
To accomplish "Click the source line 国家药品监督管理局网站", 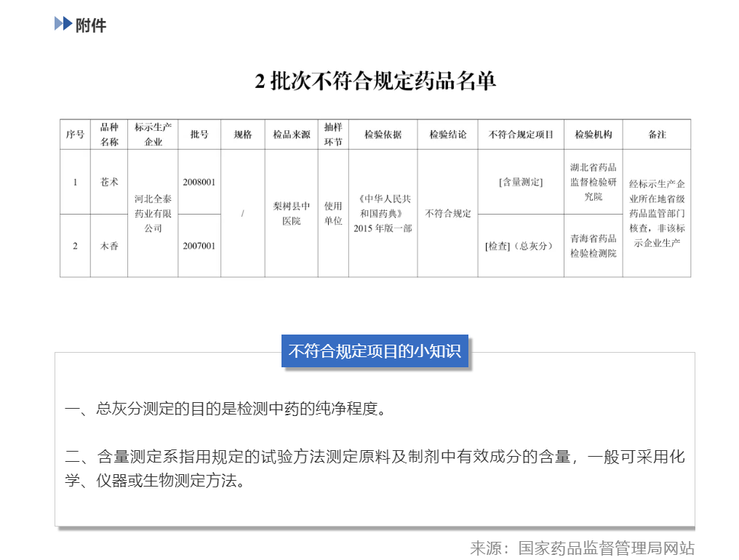I will click(582, 548).
